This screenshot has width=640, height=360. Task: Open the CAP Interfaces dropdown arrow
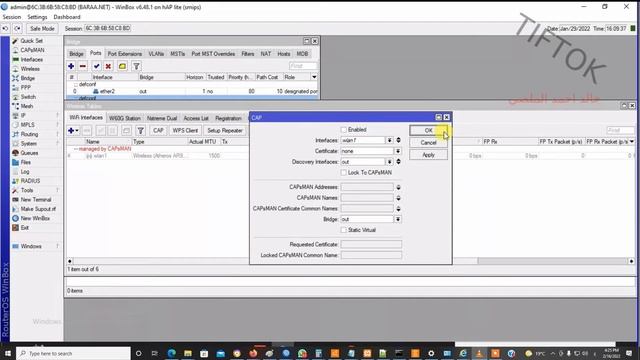[390, 140]
